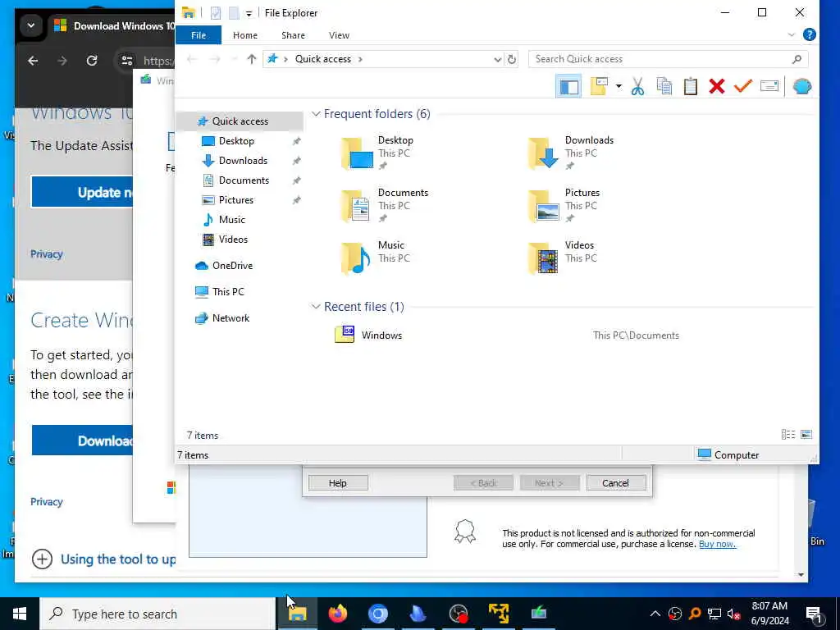
Task: Show hidden system tray icons
Action: coord(655,614)
